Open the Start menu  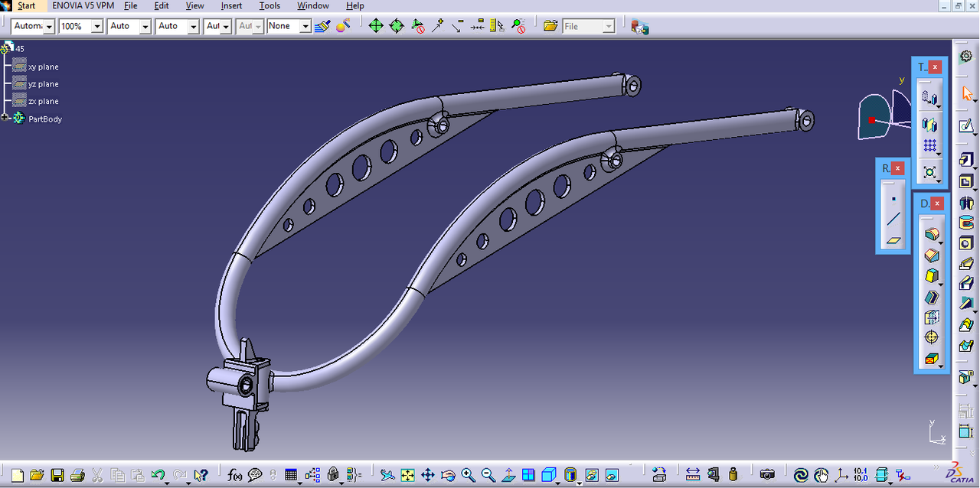pyautogui.click(x=26, y=5)
